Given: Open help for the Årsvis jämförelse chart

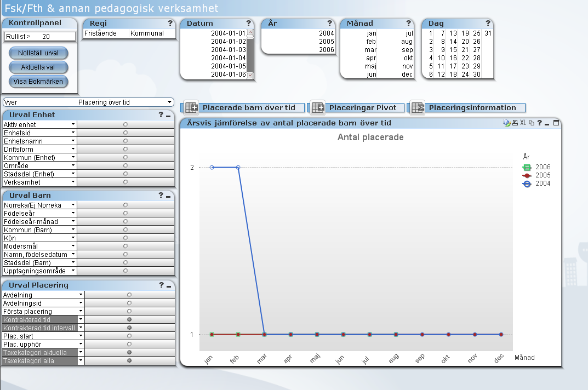Looking at the screenshot, I should (x=539, y=123).
